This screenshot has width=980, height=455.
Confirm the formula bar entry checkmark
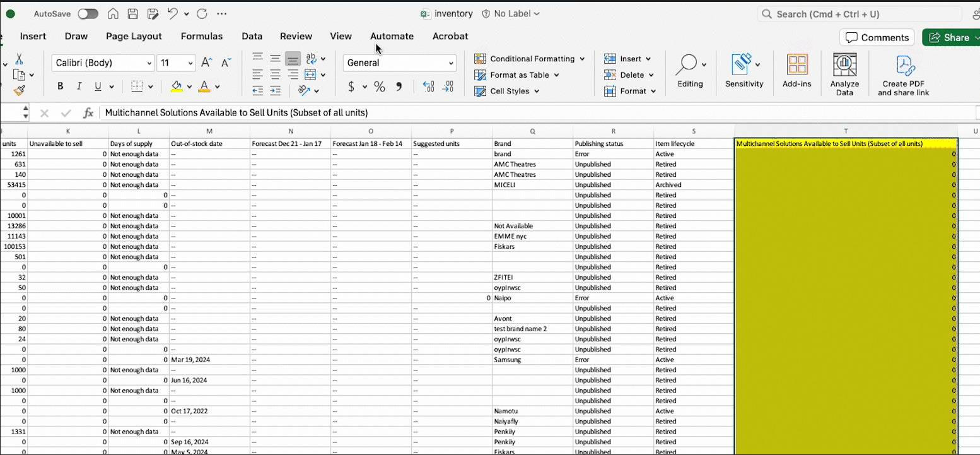(x=66, y=113)
